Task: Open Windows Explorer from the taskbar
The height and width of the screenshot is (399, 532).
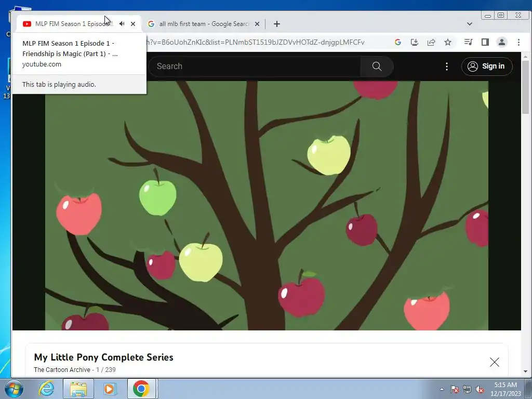Action: 78,389
